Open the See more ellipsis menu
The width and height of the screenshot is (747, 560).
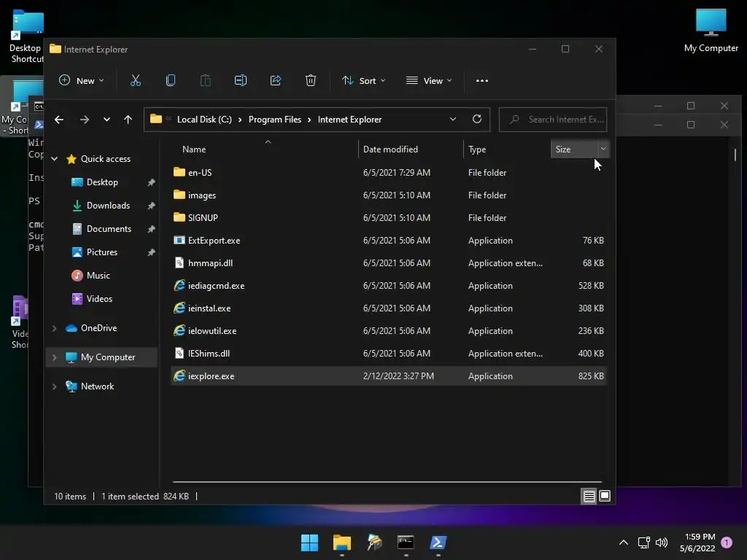(482, 80)
